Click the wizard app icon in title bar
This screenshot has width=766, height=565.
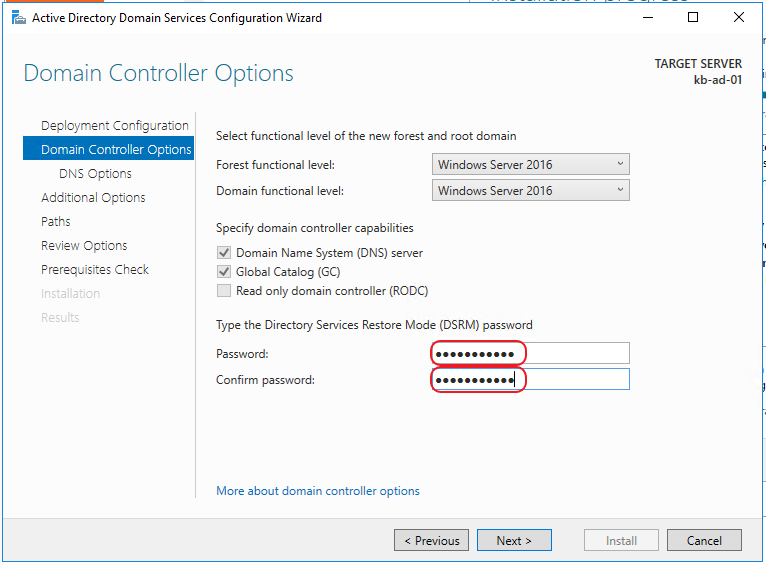coord(19,18)
